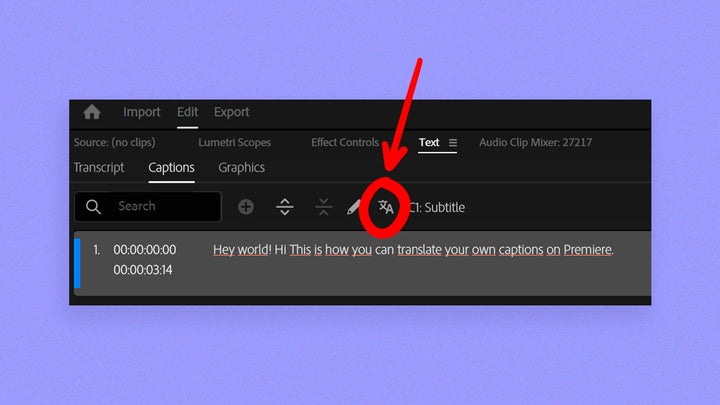The width and height of the screenshot is (720, 405).
Task: Merge caption segments icon
Action: point(324,207)
